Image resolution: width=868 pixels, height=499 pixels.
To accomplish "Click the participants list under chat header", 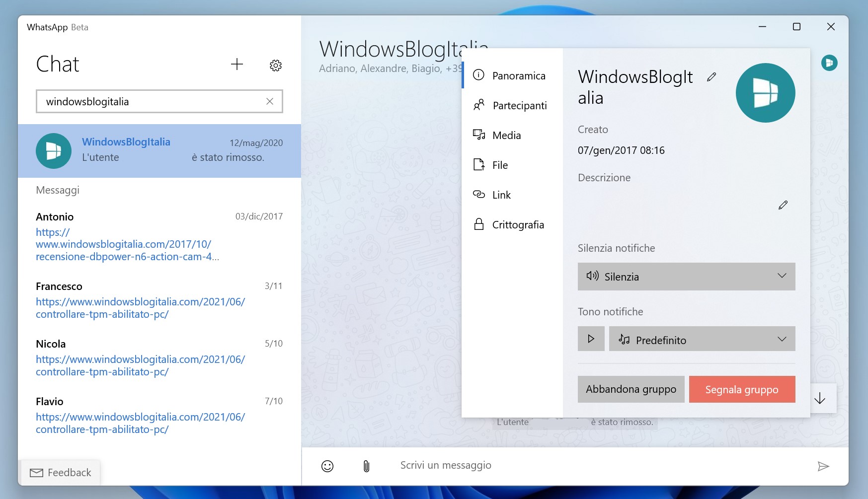I will coord(390,69).
